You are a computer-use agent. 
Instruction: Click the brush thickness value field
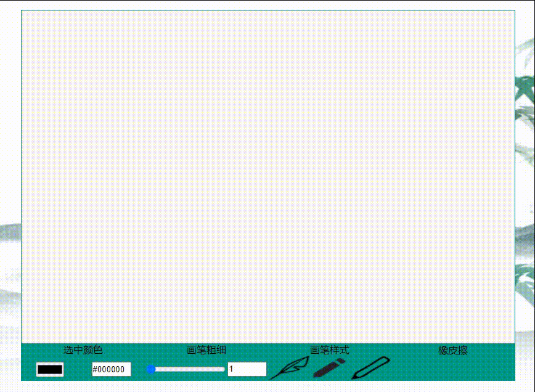pos(247,369)
